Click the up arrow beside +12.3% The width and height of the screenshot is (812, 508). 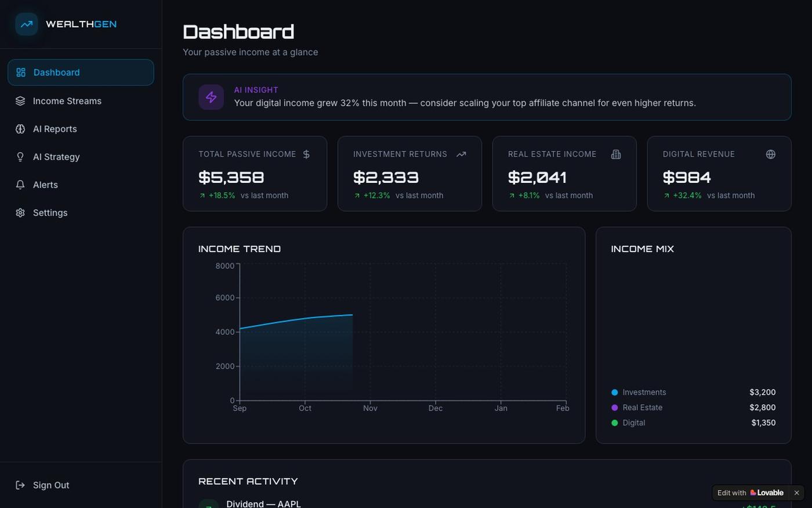[x=357, y=196]
